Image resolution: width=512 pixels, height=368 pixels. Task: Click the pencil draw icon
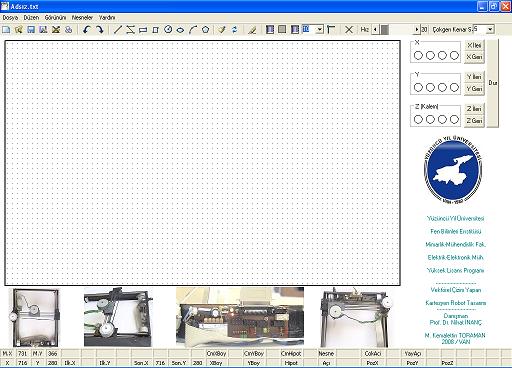[252, 30]
